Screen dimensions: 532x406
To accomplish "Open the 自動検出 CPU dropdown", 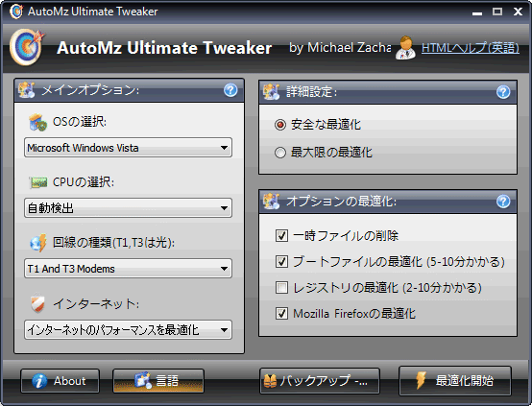I will (129, 208).
